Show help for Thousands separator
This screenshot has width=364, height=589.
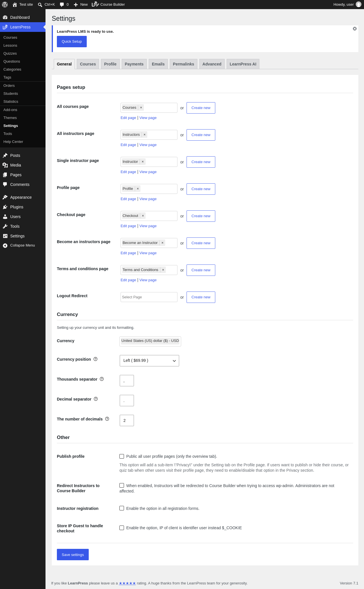pos(102,379)
